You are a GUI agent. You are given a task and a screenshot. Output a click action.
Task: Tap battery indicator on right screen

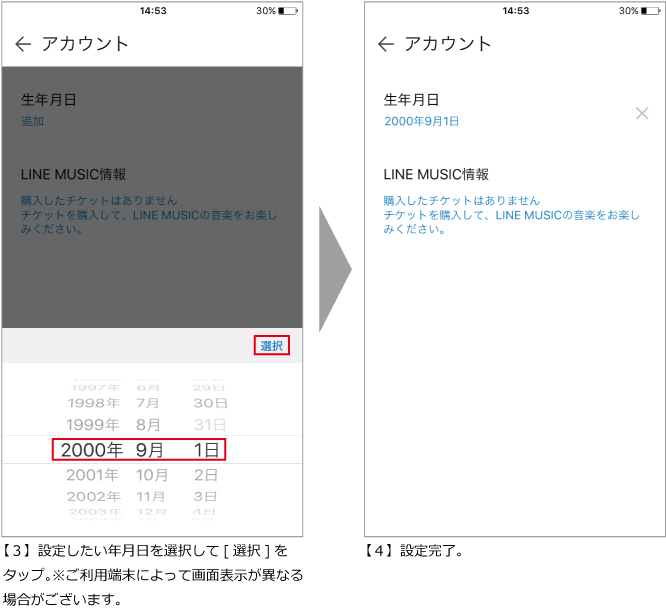(x=650, y=11)
